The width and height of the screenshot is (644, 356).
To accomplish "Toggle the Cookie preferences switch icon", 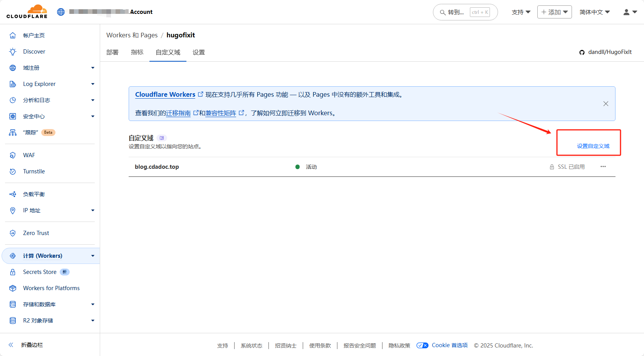I will 422,345.
